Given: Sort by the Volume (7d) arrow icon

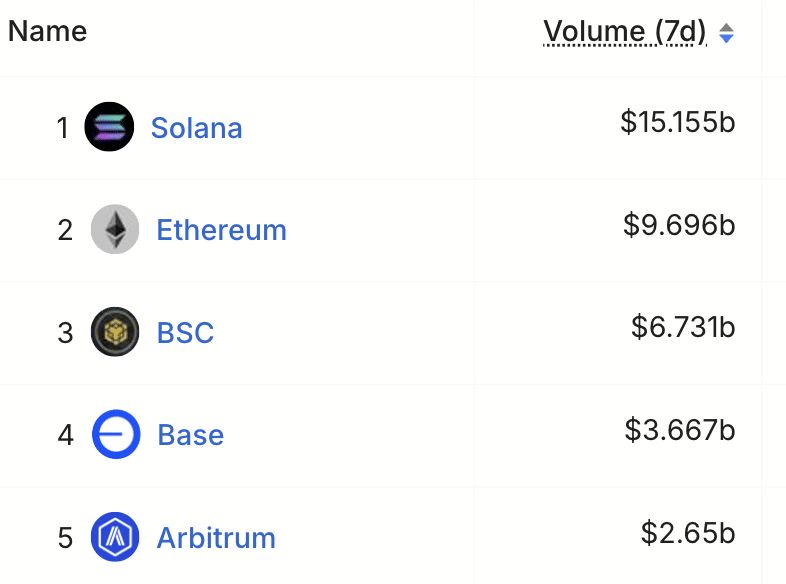Looking at the screenshot, I should [727, 33].
